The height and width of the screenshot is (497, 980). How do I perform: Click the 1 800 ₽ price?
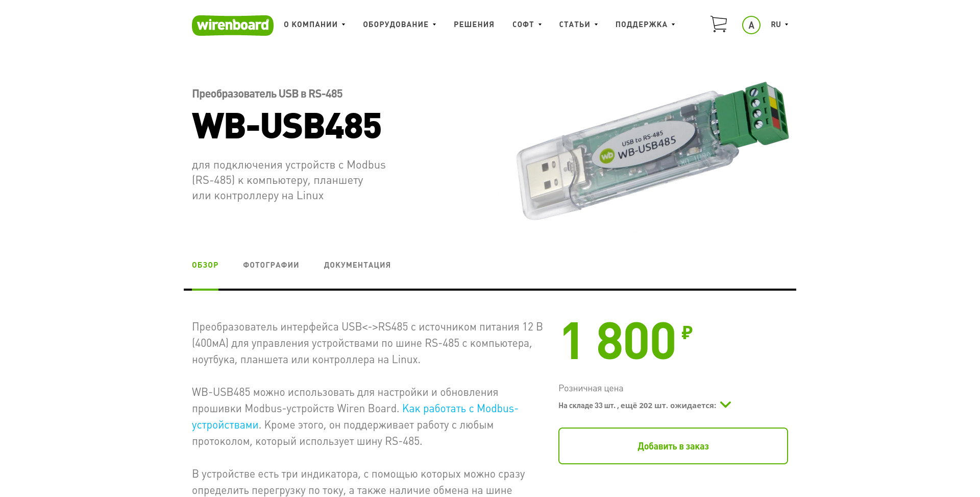627,340
